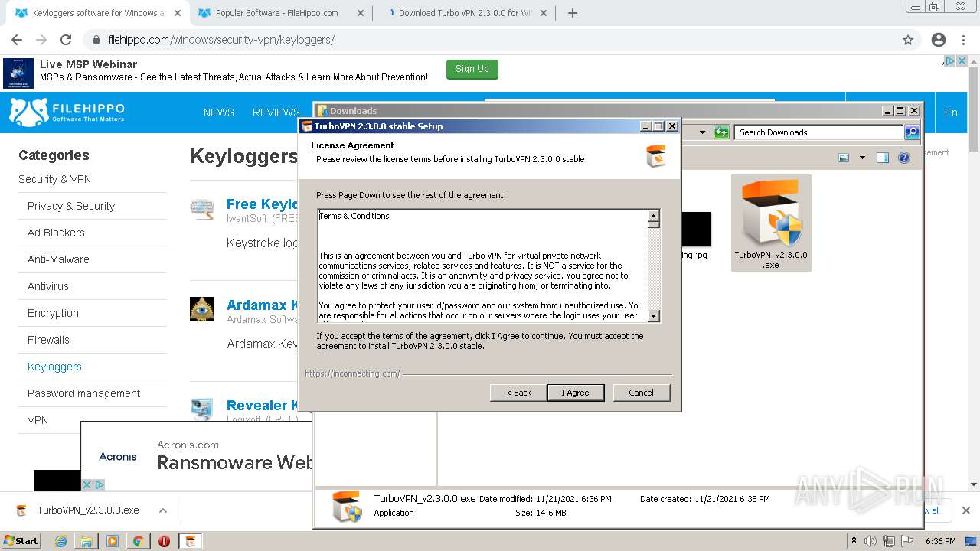Click the green refresh button in the Downloads window
980x551 pixels.
pyautogui.click(x=721, y=132)
